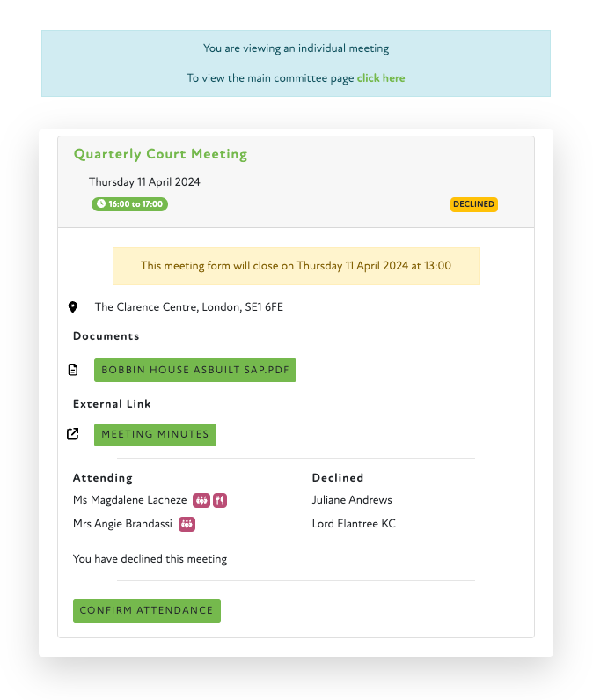Open the Meeting Minutes external link

(155, 434)
